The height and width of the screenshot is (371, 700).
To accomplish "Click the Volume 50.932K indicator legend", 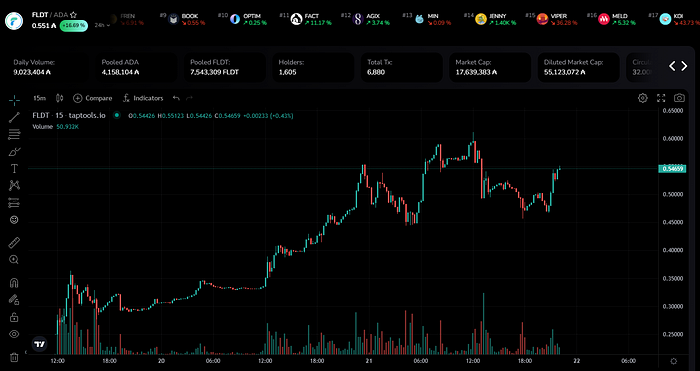I will [56, 127].
